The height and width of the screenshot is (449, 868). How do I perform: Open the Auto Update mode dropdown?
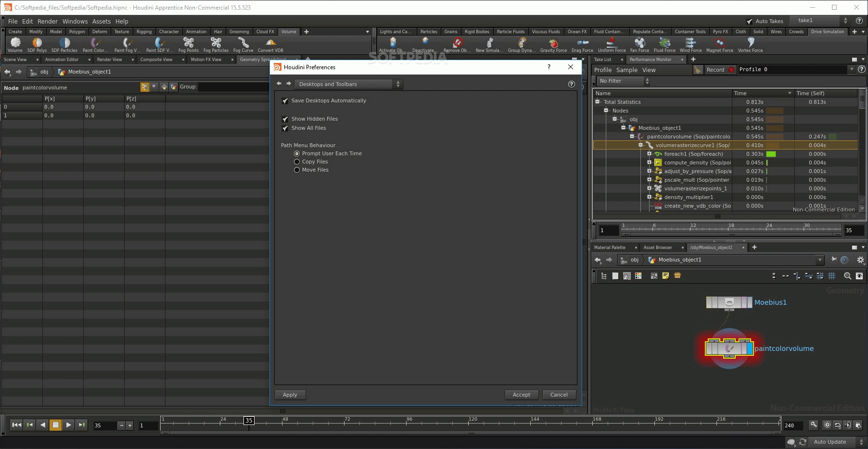[x=838, y=442]
